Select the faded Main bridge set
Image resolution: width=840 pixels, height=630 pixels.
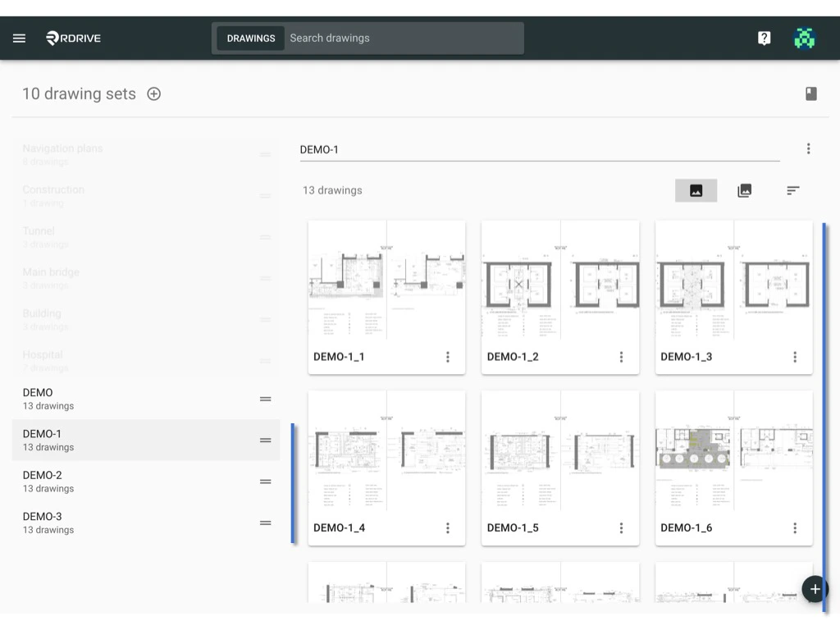(x=146, y=278)
